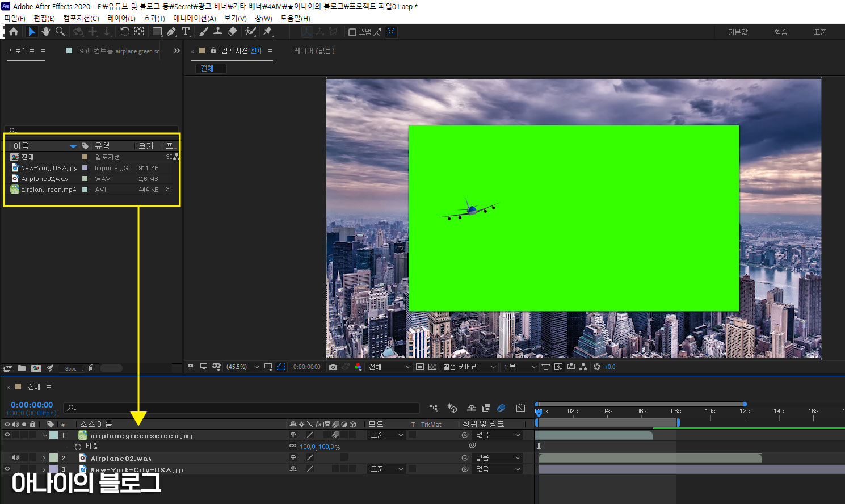
Task: Mute audio of Airplane02.wav layer
Action: tap(16, 457)
